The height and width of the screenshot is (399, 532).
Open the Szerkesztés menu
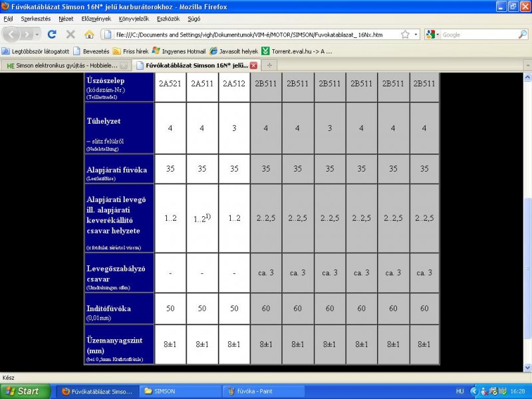pyautogui.click(x=36, y=19)
